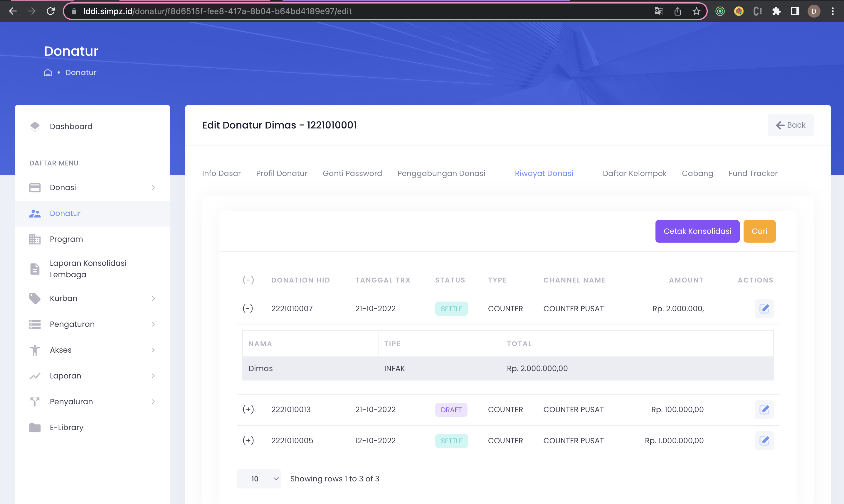Switch to the Fund Tracker tab
This screenshot has height=504, width=844.
pos(753,173)
